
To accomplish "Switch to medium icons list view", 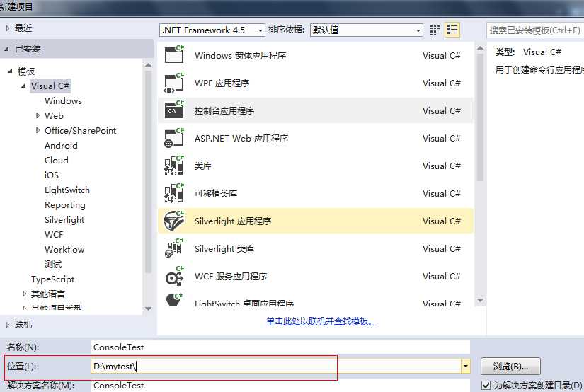I will point(452,30).
